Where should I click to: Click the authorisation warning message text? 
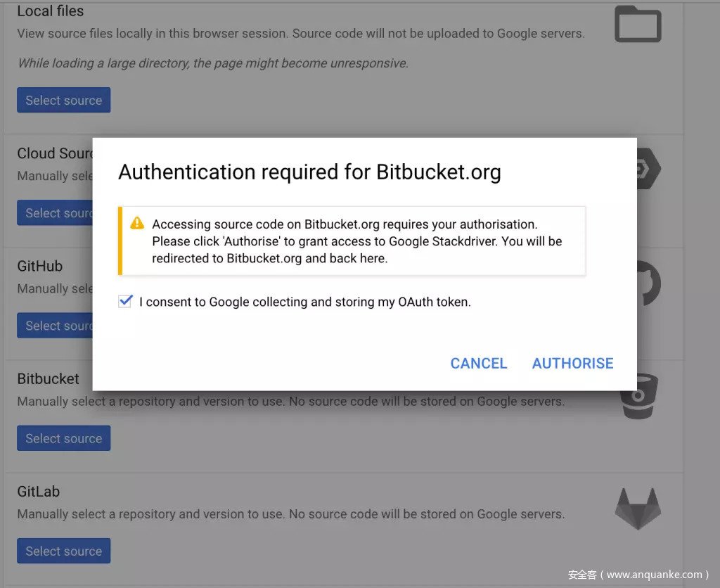pos(356,241)
